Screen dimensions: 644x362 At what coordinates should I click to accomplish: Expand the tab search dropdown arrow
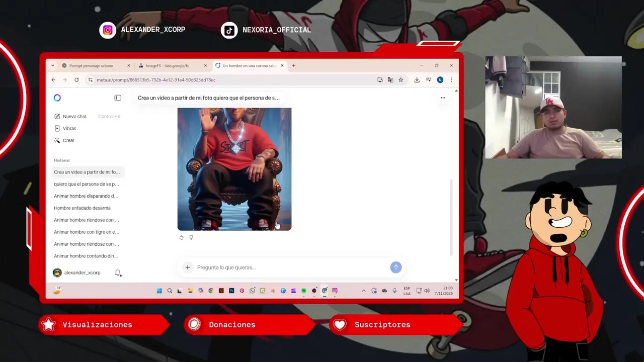[x=53, y=65]
